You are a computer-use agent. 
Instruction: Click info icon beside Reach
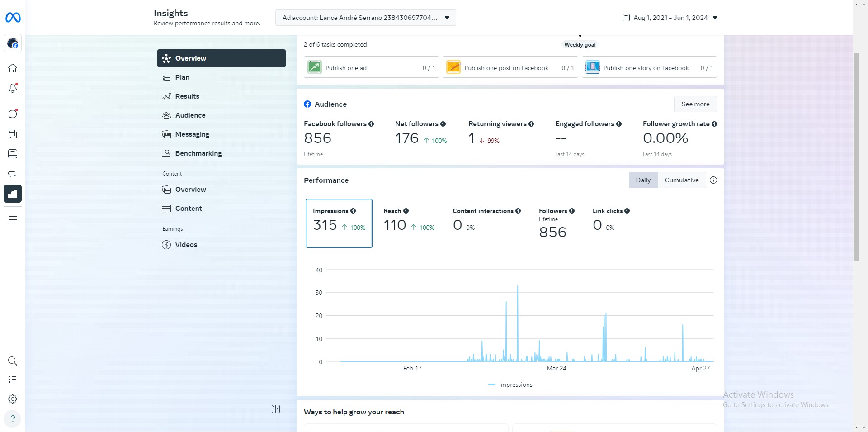(406, 211)
